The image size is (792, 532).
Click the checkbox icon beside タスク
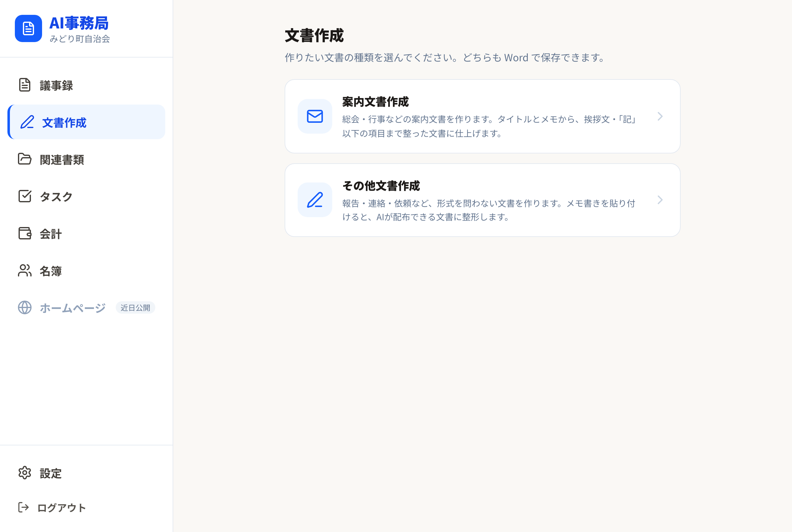pyautogui.click(x=24, y=196)
